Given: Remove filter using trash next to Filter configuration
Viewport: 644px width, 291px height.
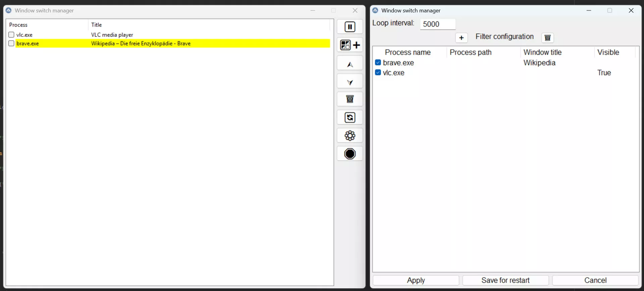Looking at the screenshot, I should [x=547, y=38].
